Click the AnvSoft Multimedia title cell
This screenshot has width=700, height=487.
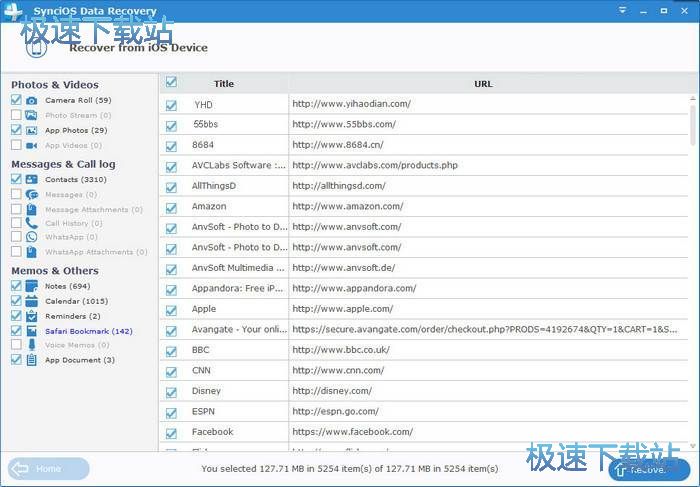238,268
